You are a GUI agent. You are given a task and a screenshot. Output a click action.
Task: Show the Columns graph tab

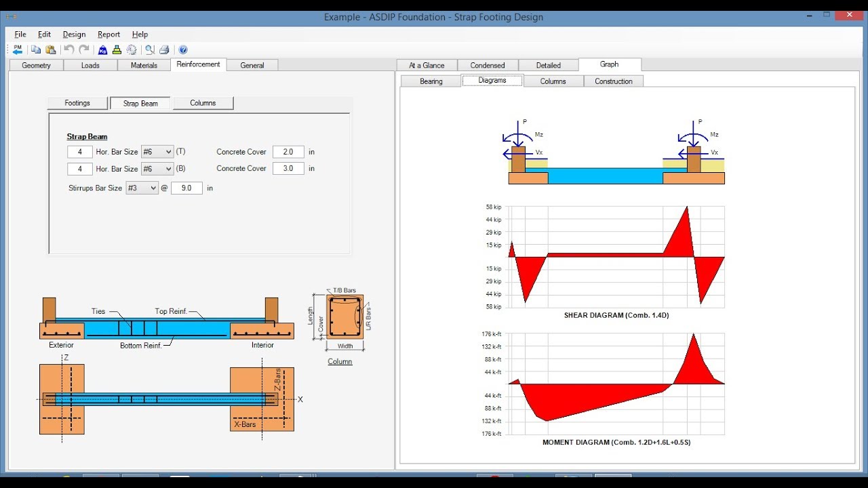(553, 81)
